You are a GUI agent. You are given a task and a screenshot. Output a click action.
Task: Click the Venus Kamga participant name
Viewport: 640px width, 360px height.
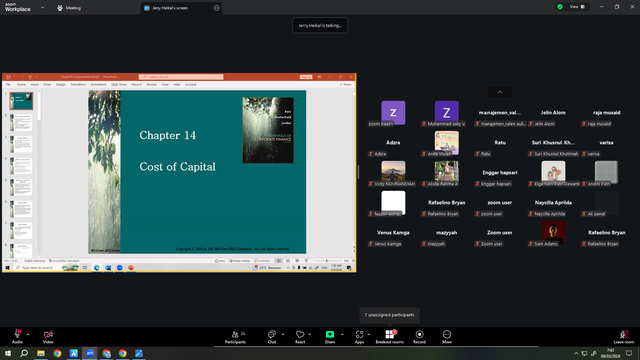click(x=393, y=233)
